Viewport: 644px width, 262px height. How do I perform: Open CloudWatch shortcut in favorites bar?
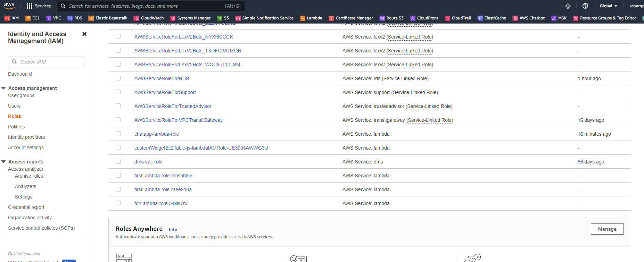click(x=149, y=18)
